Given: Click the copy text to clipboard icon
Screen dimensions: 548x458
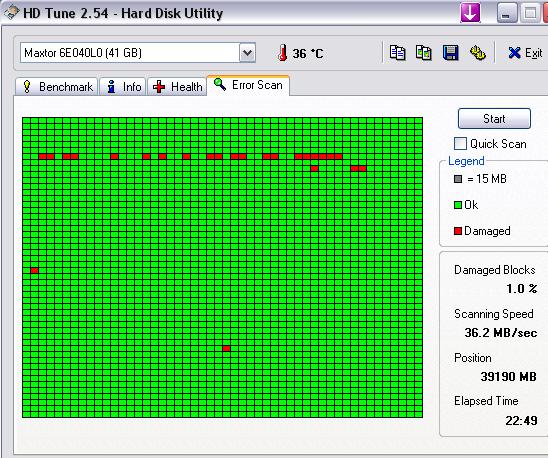Looking at the screenshot, I should [x=397, y=53].
